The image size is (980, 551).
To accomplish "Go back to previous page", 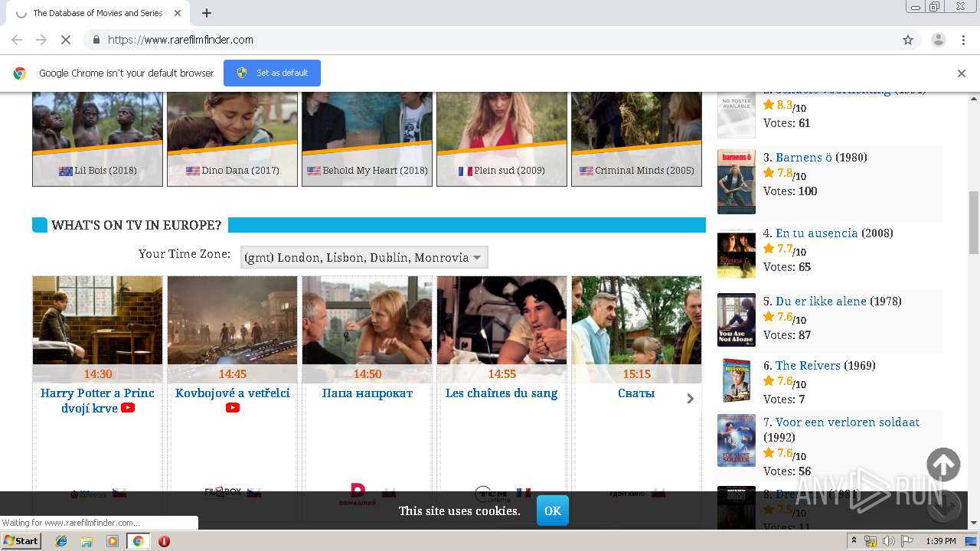I will [x=17, y=40].
